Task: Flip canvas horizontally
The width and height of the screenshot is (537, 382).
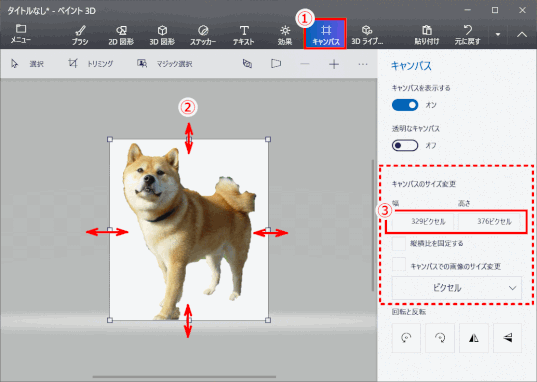Action: point(474,338)
